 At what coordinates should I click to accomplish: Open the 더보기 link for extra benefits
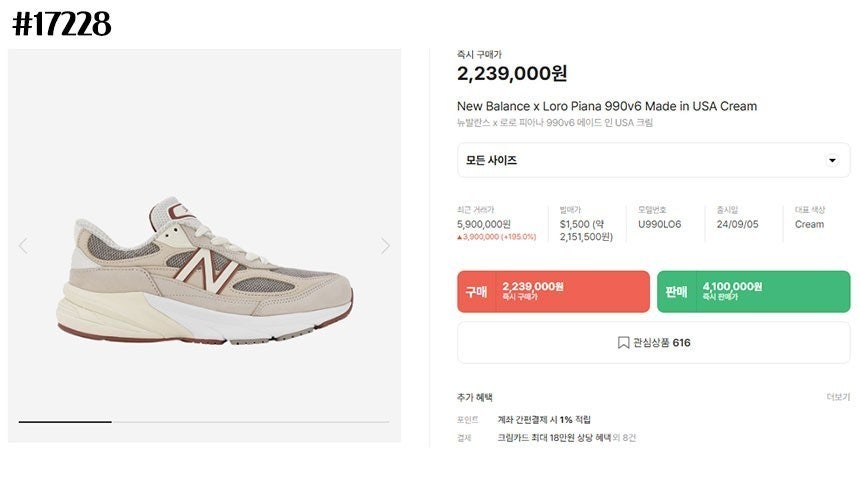[838, 397]
